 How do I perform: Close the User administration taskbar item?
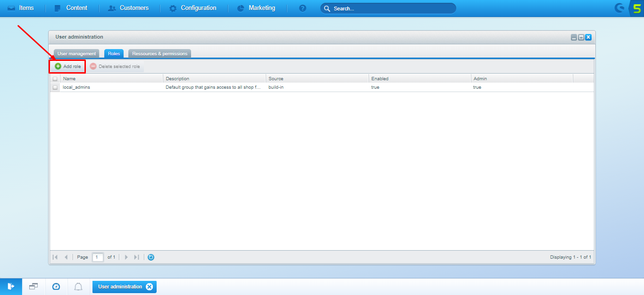(150, 287)
